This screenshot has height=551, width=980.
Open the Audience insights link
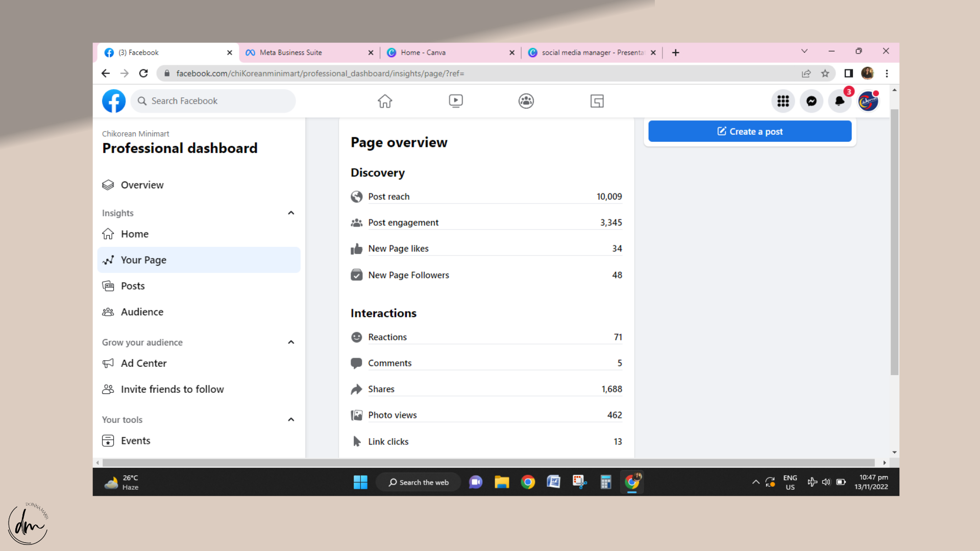coord(142,312)
